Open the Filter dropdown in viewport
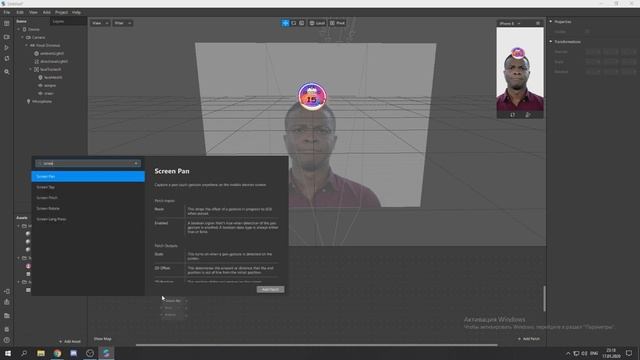Viewport: 640px width, 360px height. [122, 23]
